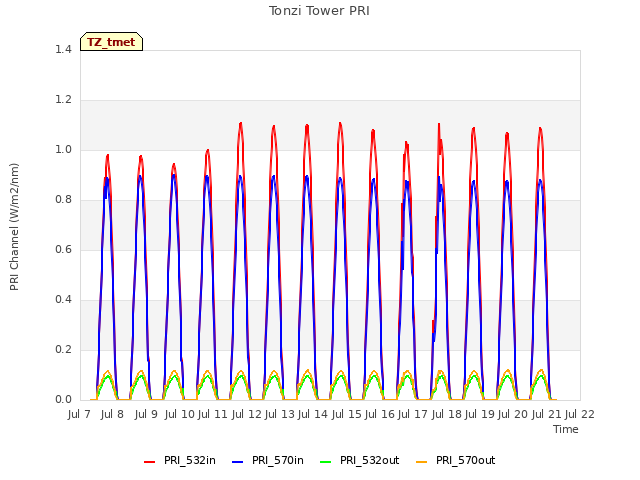Click the chart title Tonzi Tower PRI
Viewport: 640px width, 480px height.
point(319,11)
